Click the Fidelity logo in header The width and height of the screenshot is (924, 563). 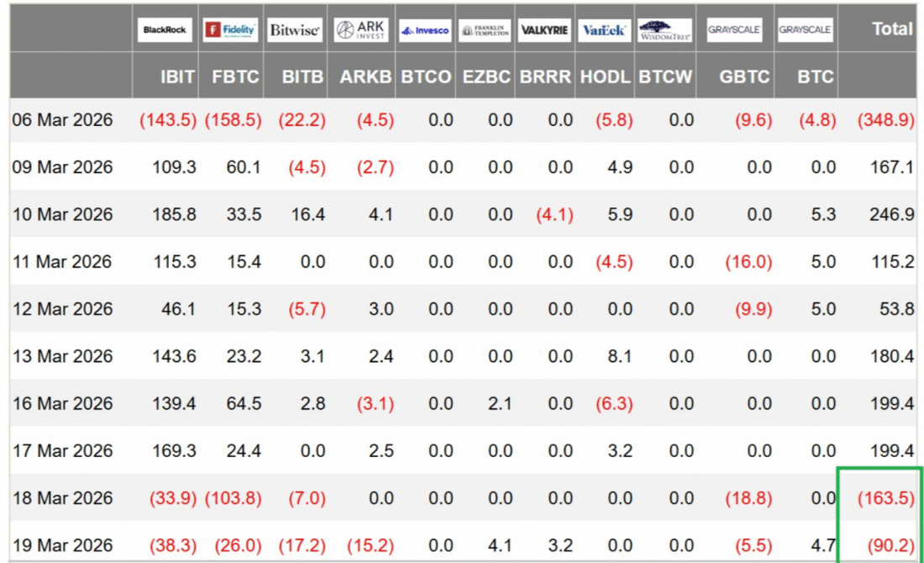coord(231,30)
